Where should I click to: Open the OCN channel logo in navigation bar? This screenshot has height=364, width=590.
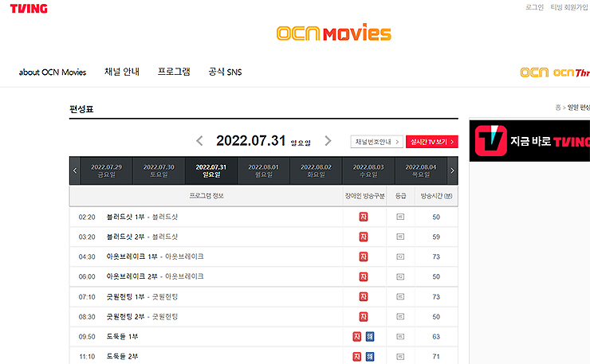click(534, 72)
